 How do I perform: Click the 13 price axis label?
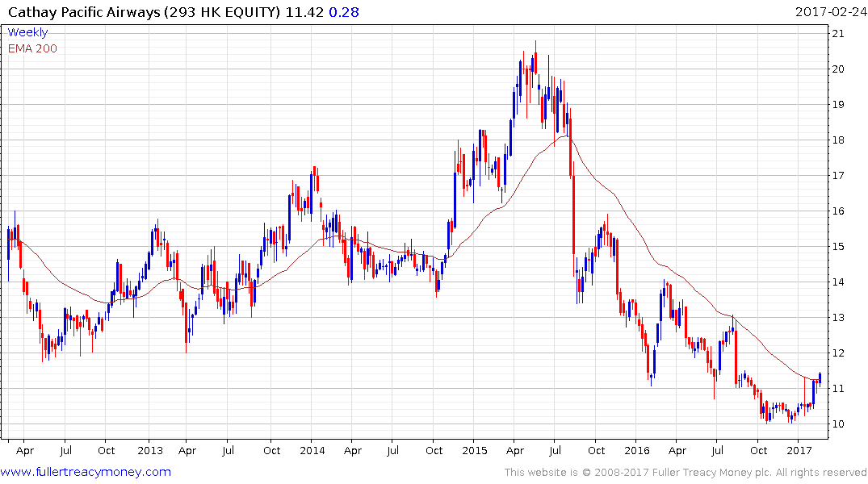pos(838,318)
